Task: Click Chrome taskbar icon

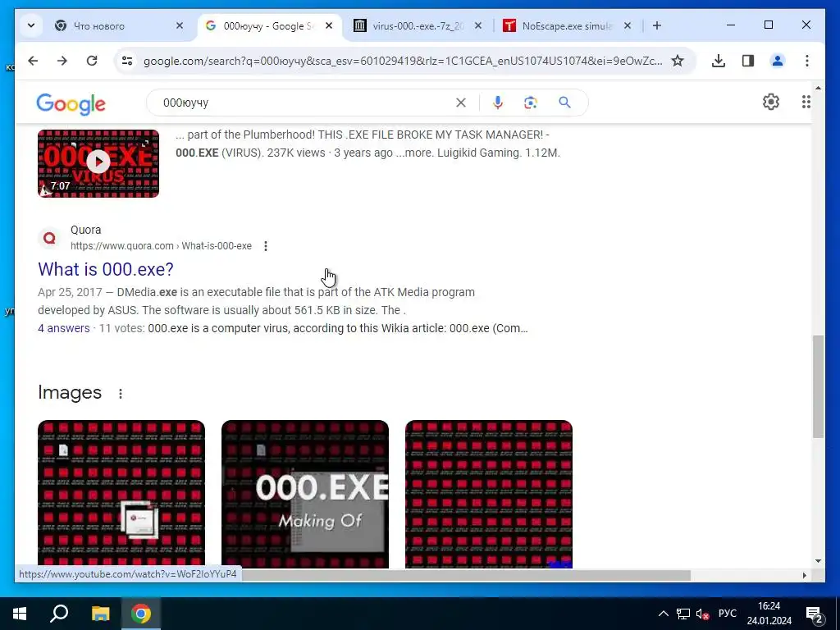Action: [x=141, y=614]
